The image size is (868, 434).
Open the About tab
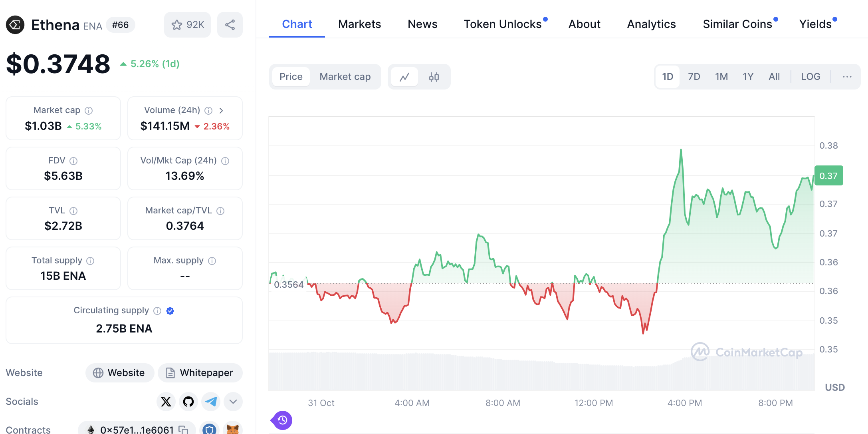pos(584,24)
